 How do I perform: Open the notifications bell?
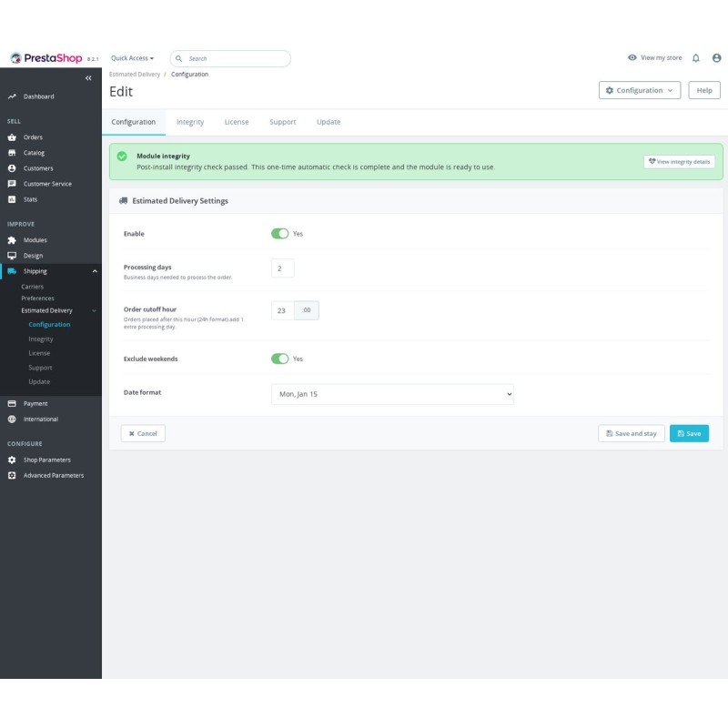click(x=695, y=58)
